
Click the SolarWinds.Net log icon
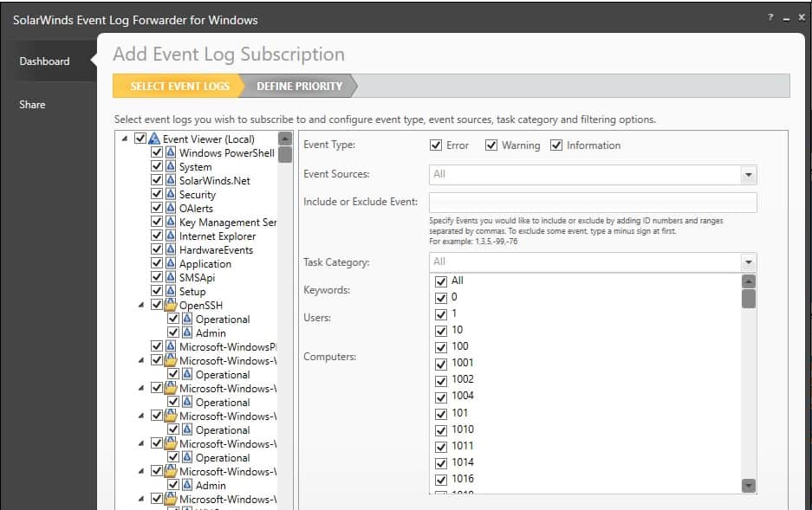click(171, 180)
